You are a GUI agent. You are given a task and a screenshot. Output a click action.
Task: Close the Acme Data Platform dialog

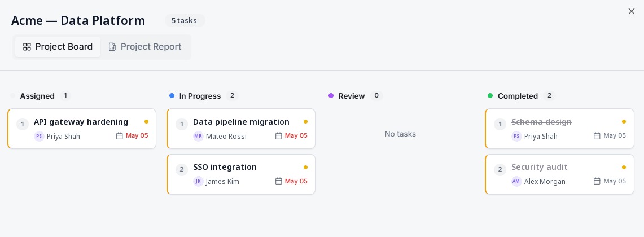point(631,11)
